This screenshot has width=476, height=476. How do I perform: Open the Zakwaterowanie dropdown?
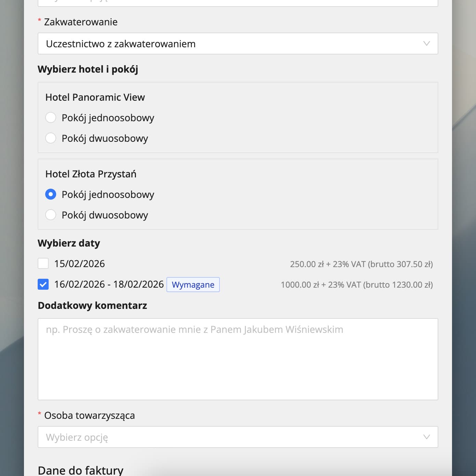(x=238, y=43)
